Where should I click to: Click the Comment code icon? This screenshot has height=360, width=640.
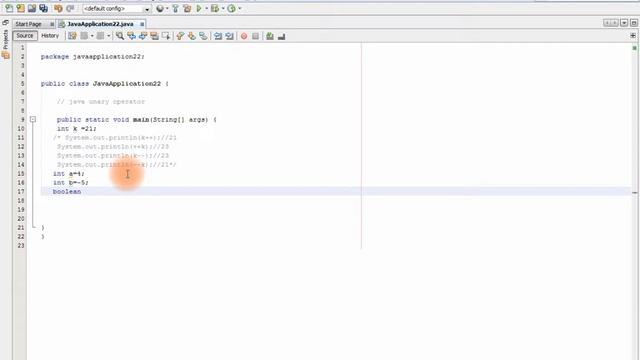(270, 36)
